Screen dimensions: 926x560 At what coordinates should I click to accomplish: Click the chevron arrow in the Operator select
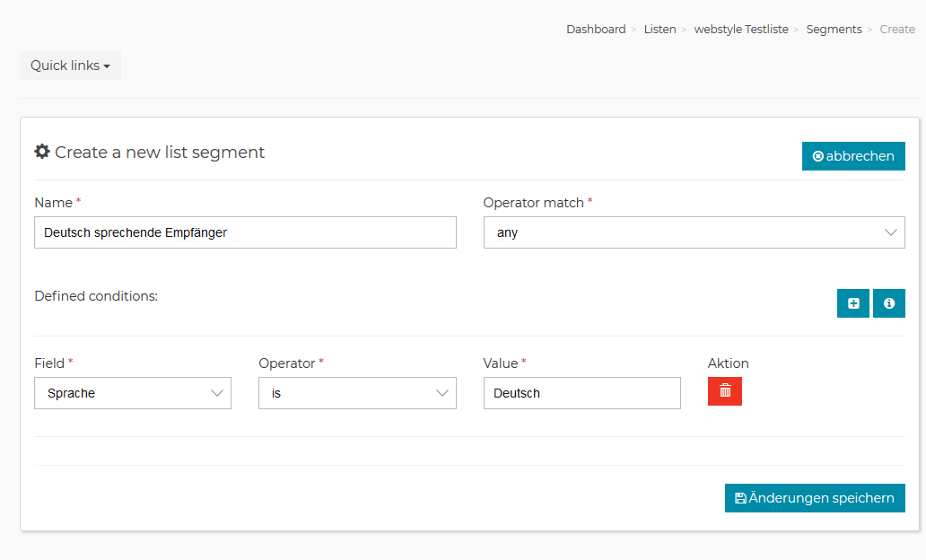pyautogui.click(x=441, y=393)
